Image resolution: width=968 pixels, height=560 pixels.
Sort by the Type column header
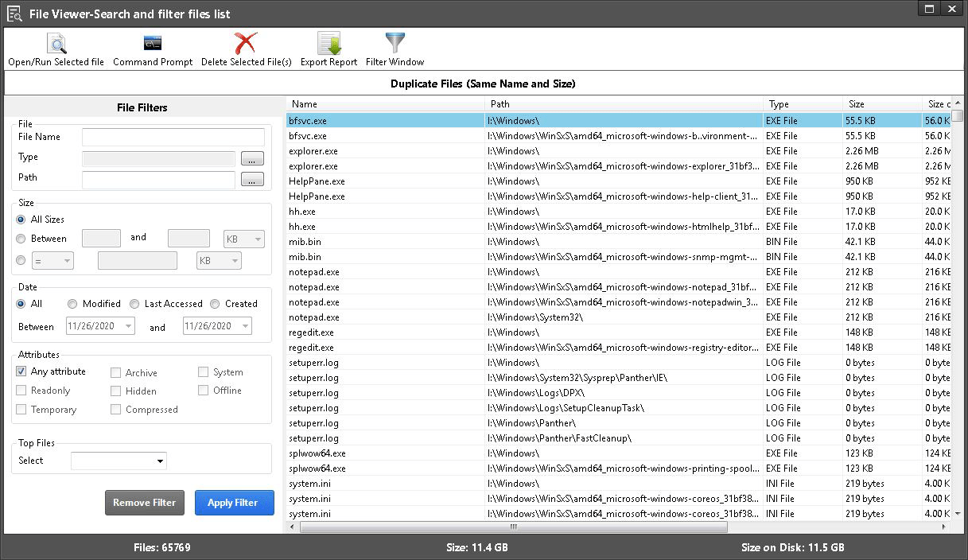(803, 104)
